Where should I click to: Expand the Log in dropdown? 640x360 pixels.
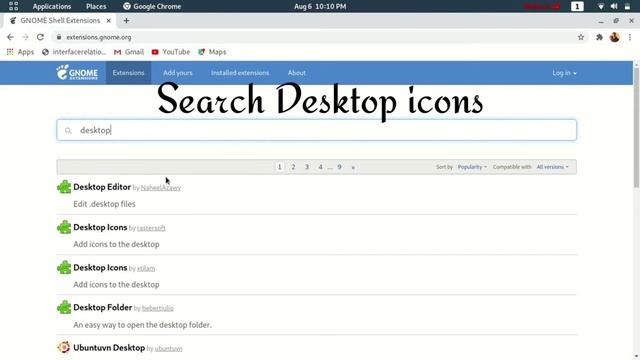point(564,73)
